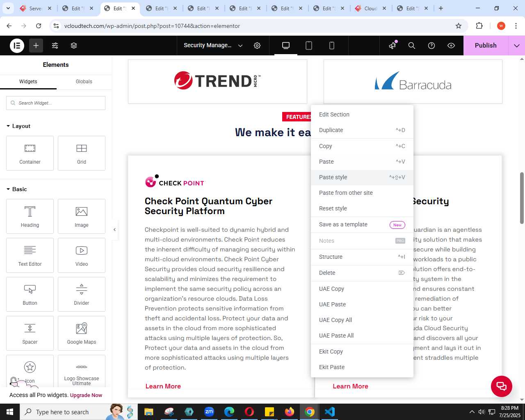Choose Save as a template

[x=362, y=224]
